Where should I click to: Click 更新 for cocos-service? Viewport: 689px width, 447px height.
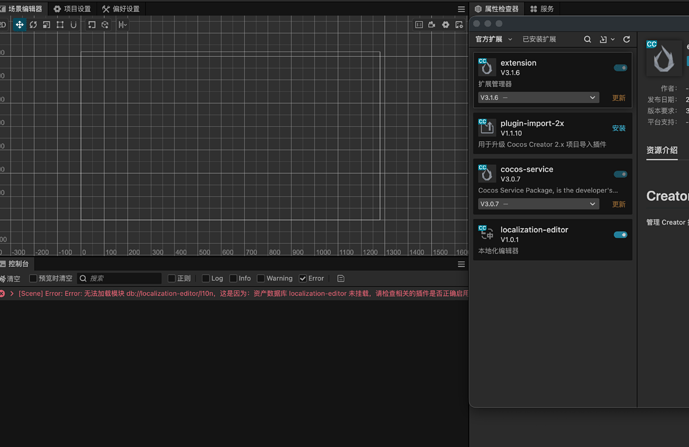coord(618,204)
